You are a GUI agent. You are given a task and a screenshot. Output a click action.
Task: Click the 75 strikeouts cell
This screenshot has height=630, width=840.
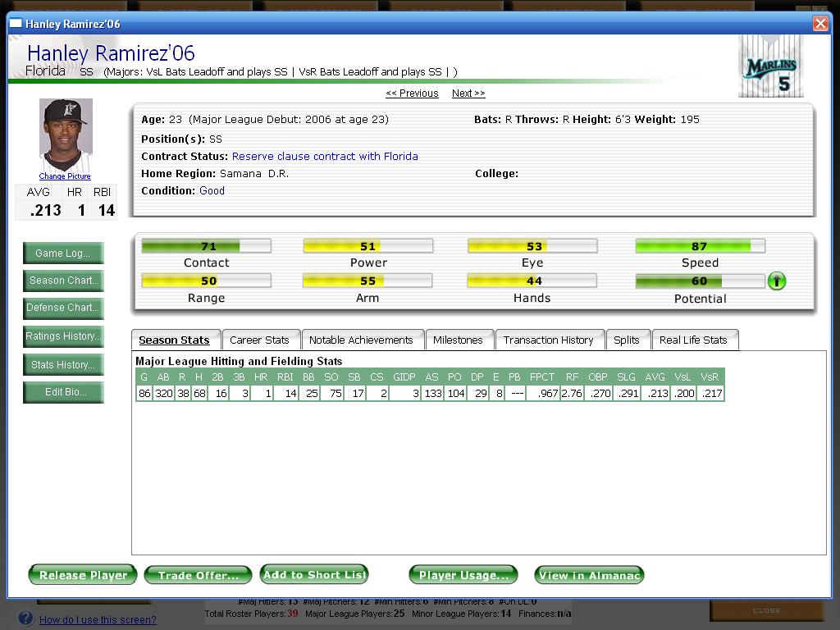[x=333, y=393]
